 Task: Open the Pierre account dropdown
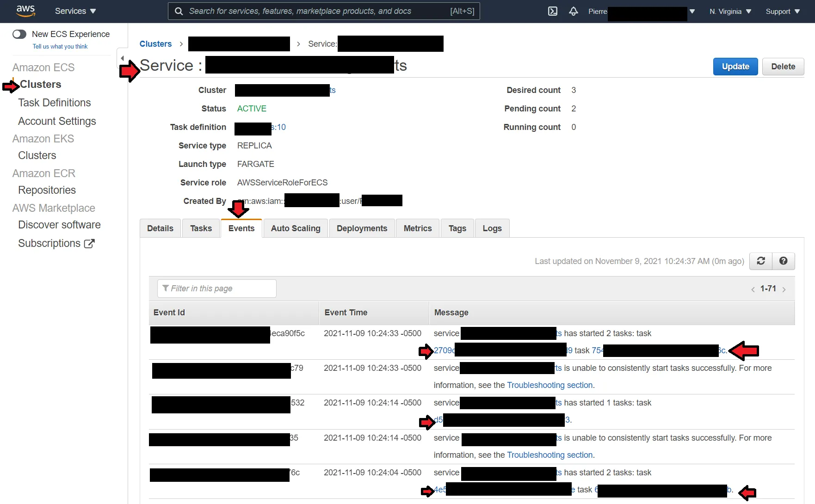click(642, 12)
